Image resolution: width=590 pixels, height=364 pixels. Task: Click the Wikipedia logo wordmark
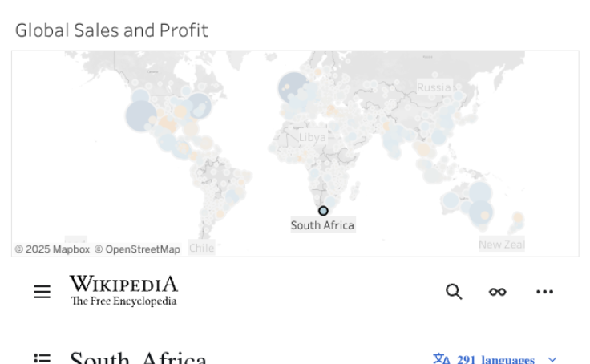[123, 290]
